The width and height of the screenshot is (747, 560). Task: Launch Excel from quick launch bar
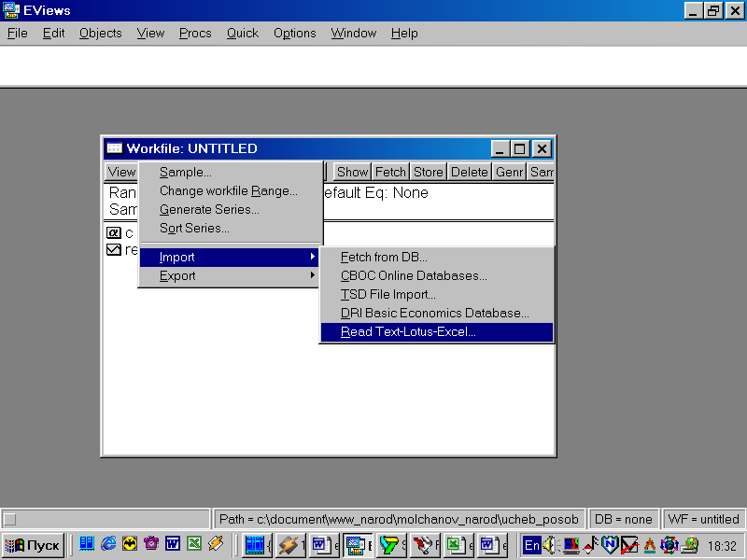[194, 543]
